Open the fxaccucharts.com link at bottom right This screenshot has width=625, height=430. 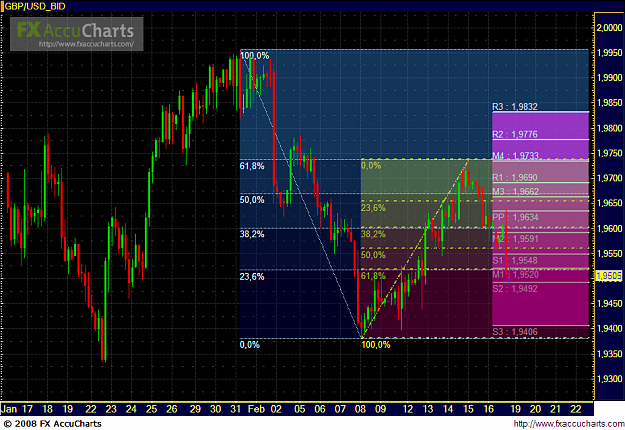(569, 424)
